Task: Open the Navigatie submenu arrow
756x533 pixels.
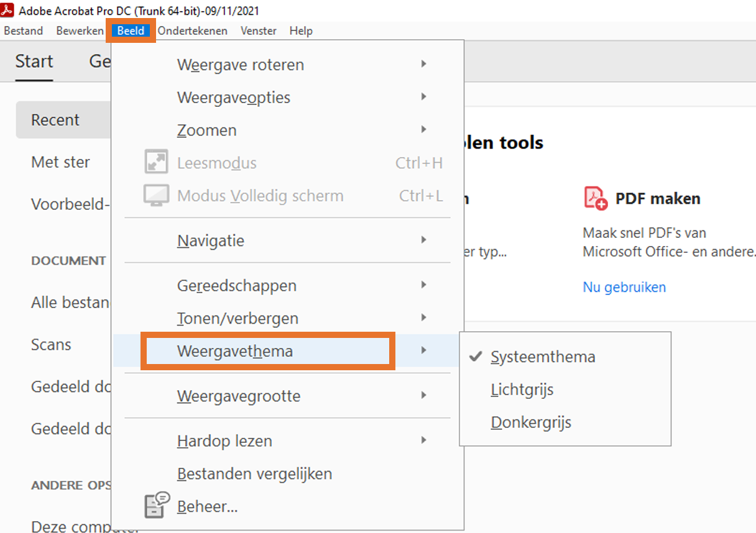Action: click(x=423, y=240)
